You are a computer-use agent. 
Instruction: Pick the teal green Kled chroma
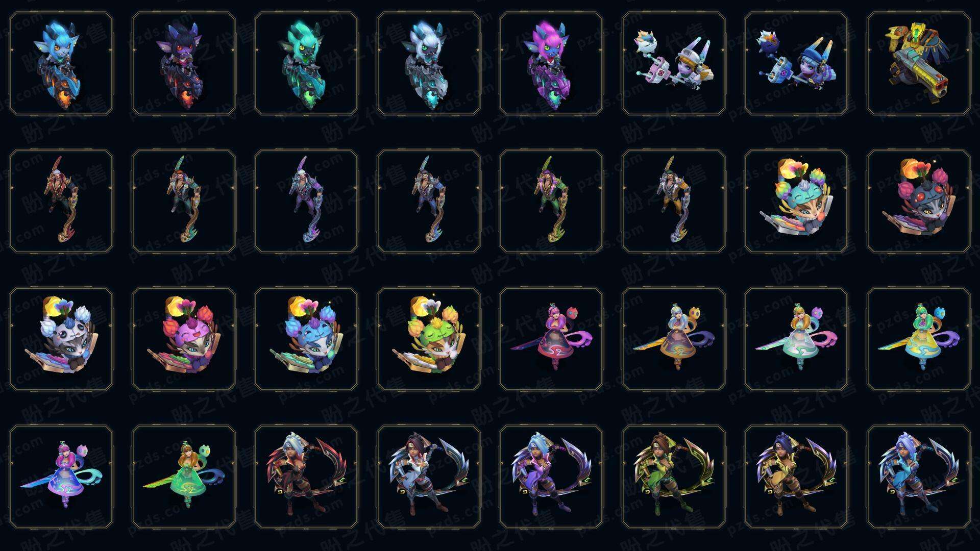tap(306, 64)
